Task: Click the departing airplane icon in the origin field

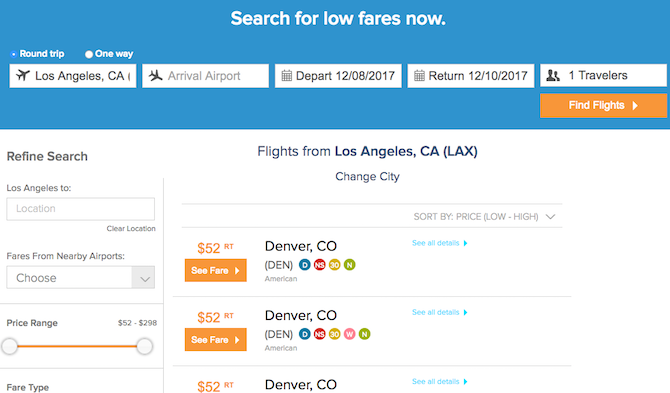Action: [x=23, y=76]
